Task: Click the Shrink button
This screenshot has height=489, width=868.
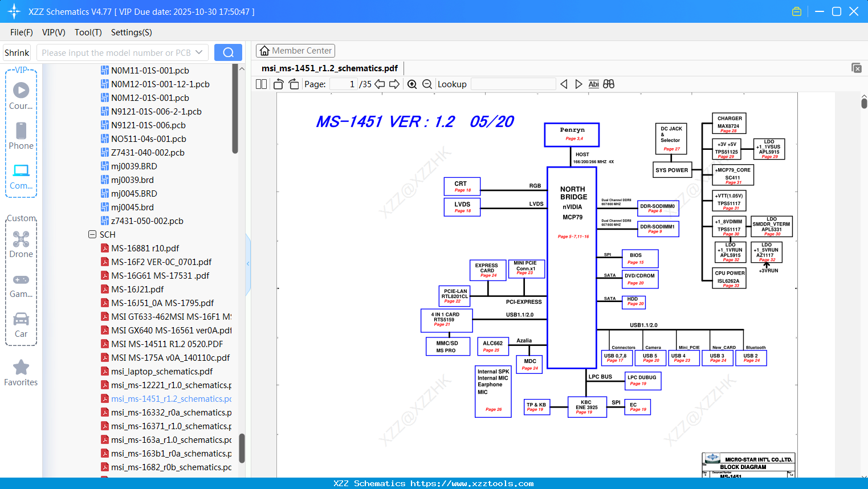Action: [x=17, y=52]
